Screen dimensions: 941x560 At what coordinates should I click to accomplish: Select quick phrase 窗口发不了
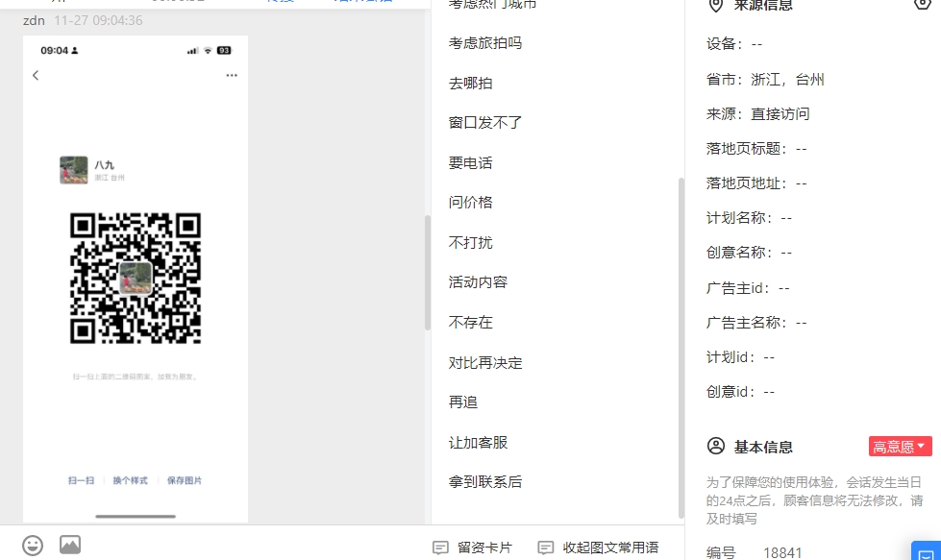pos(484,123)
